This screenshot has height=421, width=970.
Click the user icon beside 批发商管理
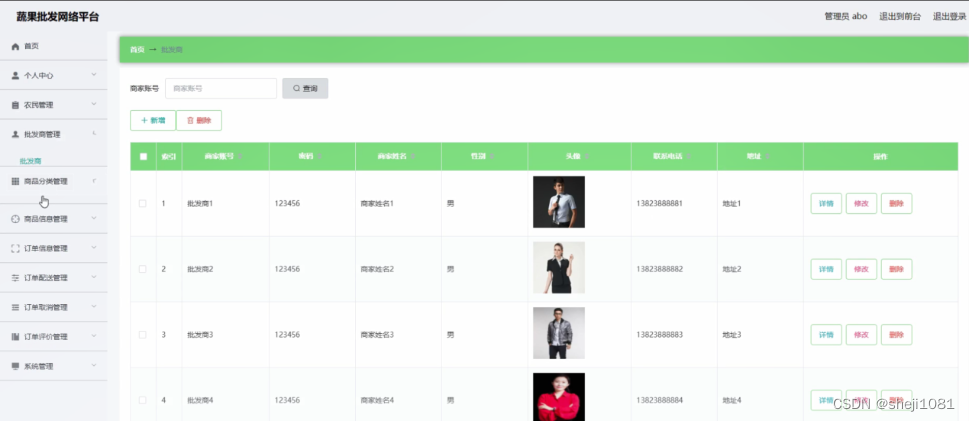coord(15,134)
